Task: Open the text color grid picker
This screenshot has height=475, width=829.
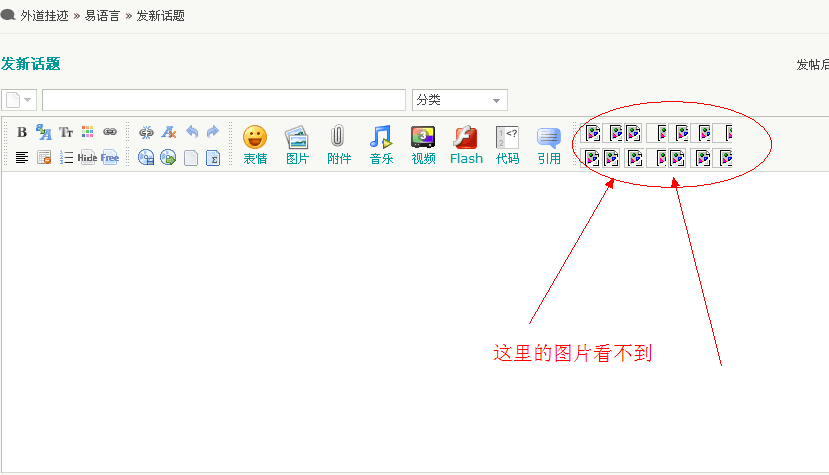Action: (87, 132)
